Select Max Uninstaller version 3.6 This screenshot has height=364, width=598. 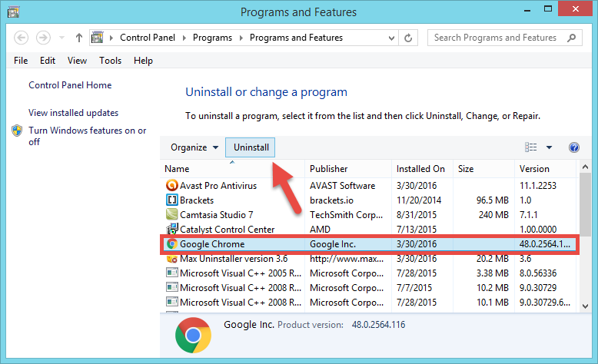pos(234,259)
